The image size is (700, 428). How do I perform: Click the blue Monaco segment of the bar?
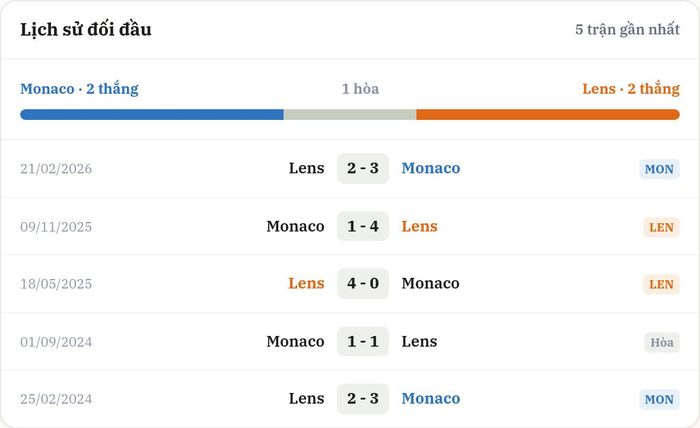[152, 115]
